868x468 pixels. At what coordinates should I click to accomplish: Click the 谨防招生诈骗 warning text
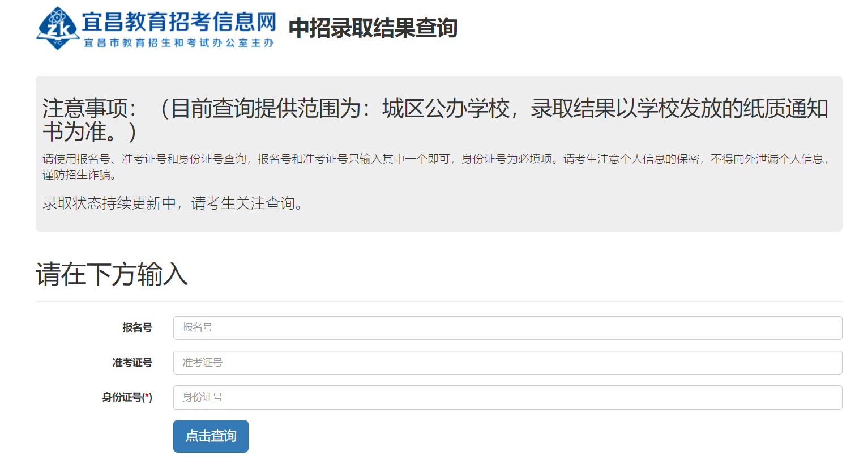click(79, 175)
